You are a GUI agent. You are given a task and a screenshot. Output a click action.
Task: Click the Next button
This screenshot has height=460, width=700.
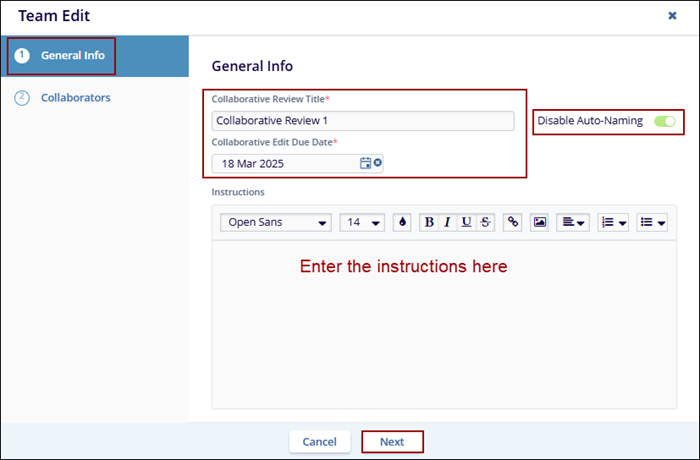pos(392,441)
